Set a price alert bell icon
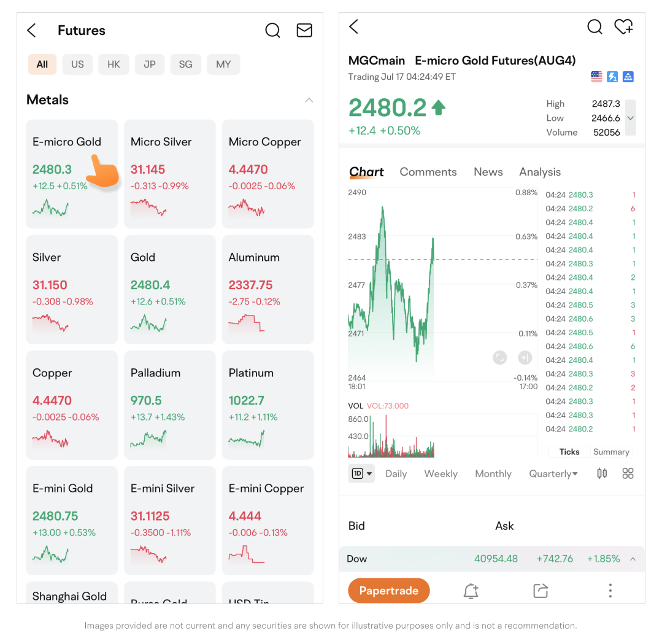This screenshot has height=644, width=662. (471, 591)
